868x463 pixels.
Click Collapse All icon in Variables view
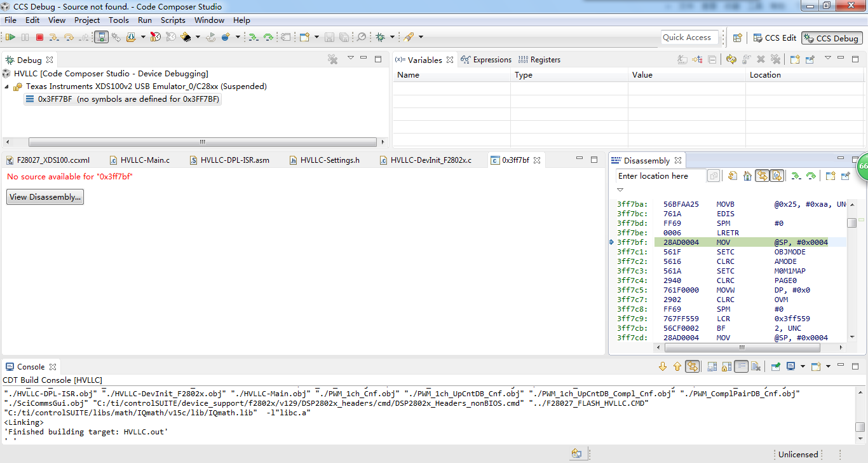point(712,59)
